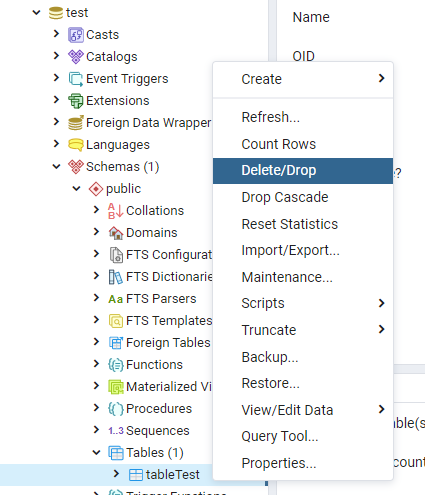The height and width of the screenshot is (495, 425).
Task: Click the Name property label
Action: [x=311, y=17]
